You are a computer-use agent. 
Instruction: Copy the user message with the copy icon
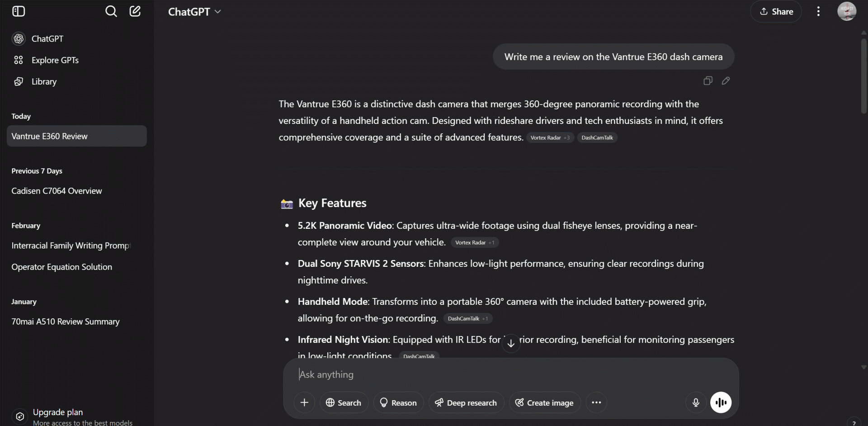[708, 80]
